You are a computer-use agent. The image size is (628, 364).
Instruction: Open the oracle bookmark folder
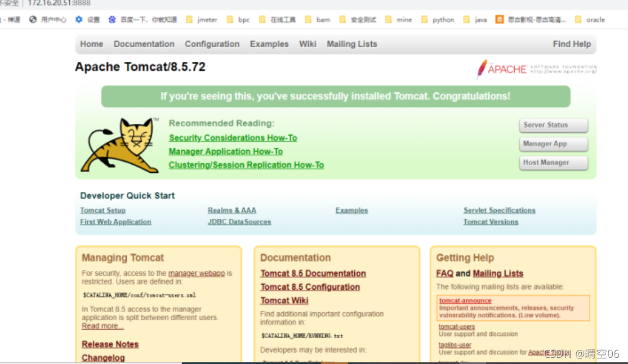[x=590, y=20]
